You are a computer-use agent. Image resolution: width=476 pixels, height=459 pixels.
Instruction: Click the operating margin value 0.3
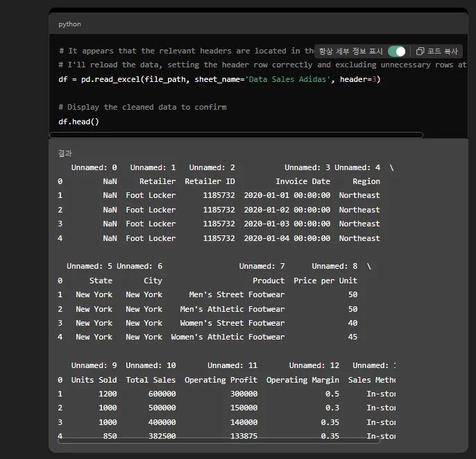(332, 408)
